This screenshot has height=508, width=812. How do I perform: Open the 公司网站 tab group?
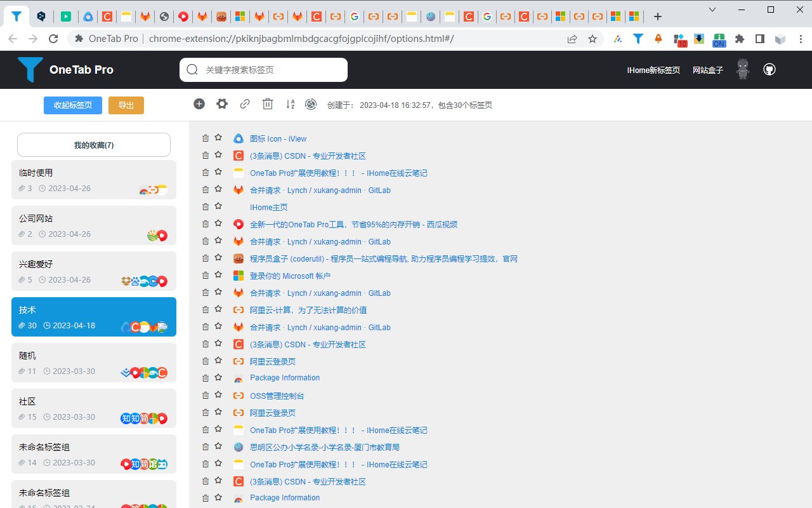point(94,225)
